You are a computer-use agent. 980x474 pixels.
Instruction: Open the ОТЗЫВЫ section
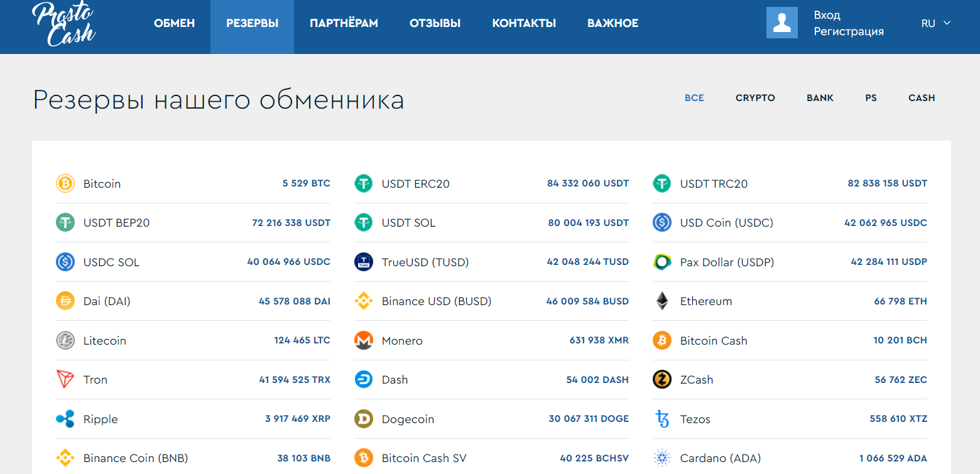435,23
